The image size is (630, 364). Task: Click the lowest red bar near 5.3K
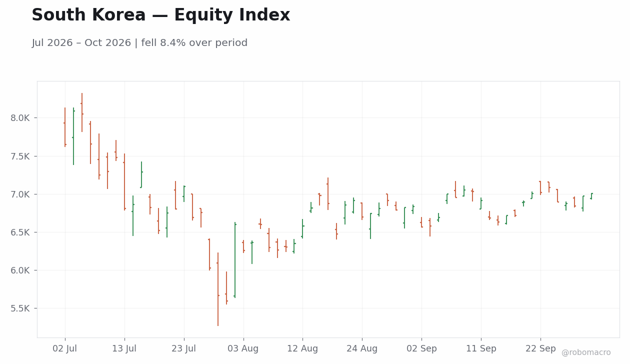tap(218, 289)
